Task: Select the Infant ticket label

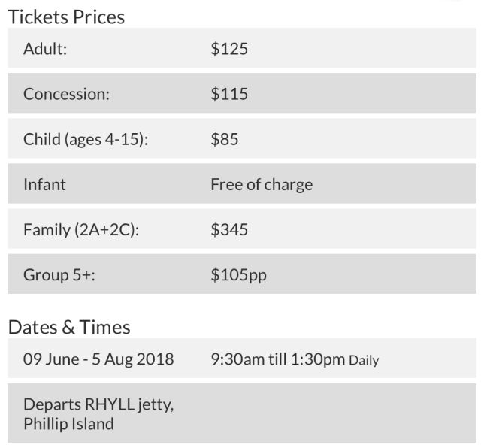Action: pos(44,184)
